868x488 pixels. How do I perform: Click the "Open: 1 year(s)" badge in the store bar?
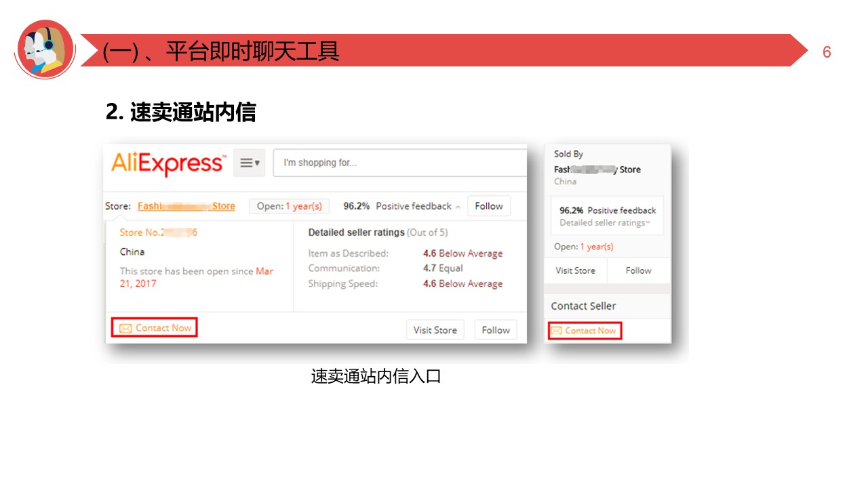(x=290, y=206)
